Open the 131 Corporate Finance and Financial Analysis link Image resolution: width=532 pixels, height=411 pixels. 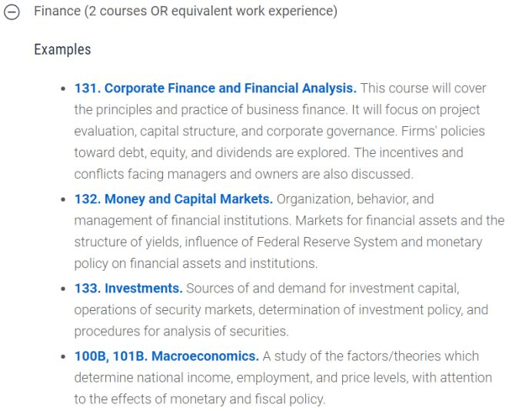click(x=215, y=89)
